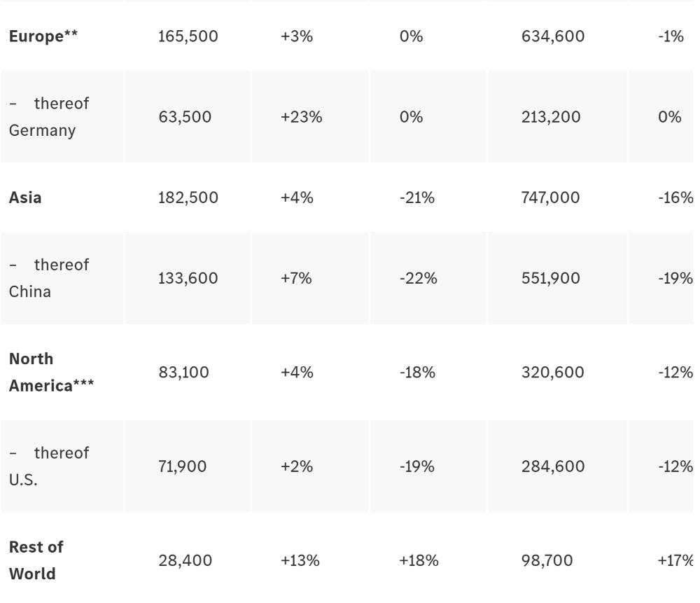Click the 284,600 U.S. value

553,466
